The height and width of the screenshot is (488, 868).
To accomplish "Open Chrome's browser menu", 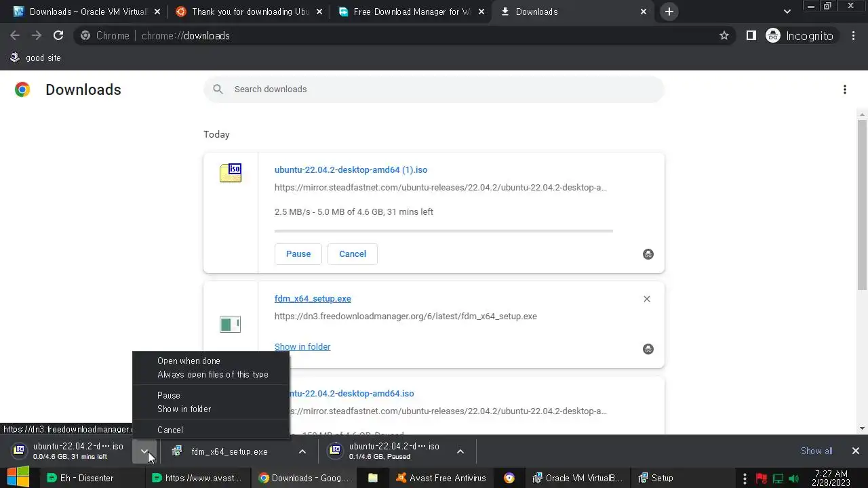I will tap(853, 36).
